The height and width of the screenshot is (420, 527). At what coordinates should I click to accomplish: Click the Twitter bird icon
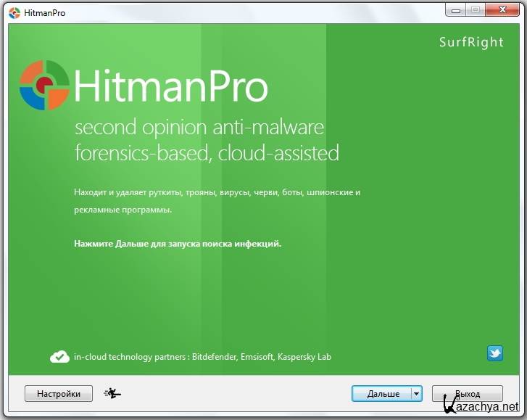click(495, 353)
